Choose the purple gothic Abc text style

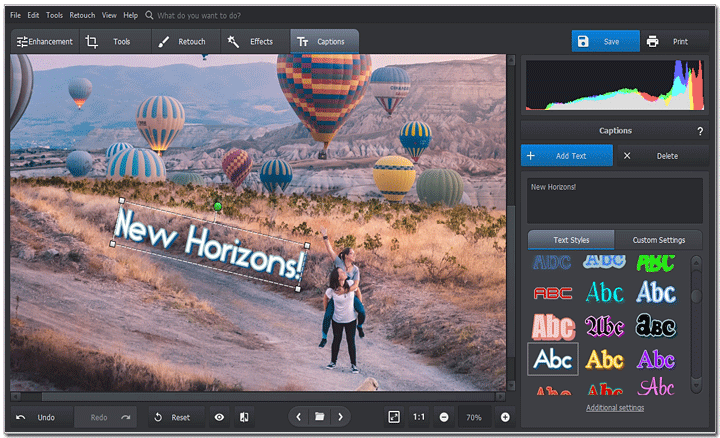tap(605, 326)
